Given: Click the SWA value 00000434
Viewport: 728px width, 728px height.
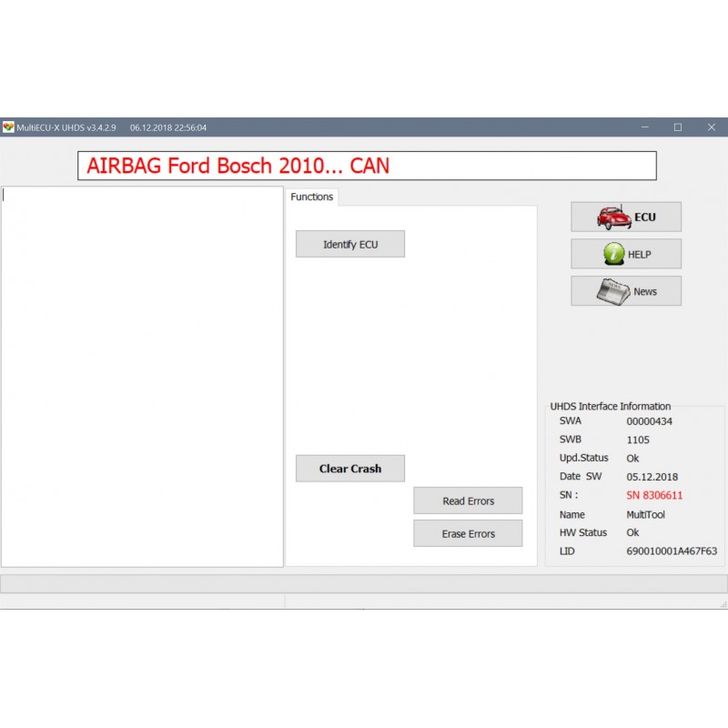Looking at the screenshot, I should (x=649, y=421).
